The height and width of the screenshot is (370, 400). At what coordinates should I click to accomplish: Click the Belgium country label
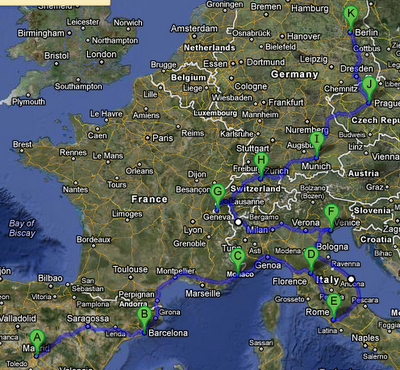(188, 78)
